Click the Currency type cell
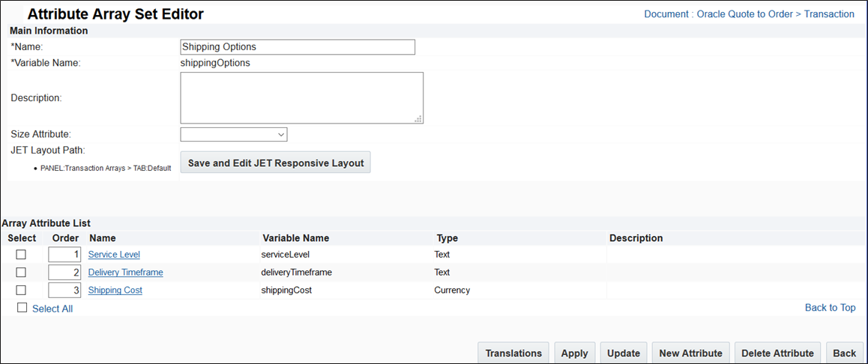This screenshot has width=868, height=364. [x=452, y=290]
